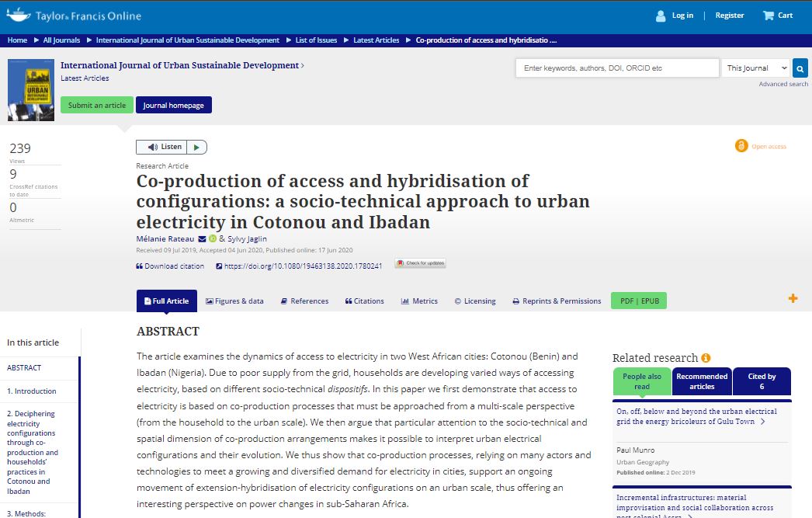Open the Incremental infrastructures related article
Image resolution: width=812 pixels, height=518 pixels.
[x=695, y=507]
